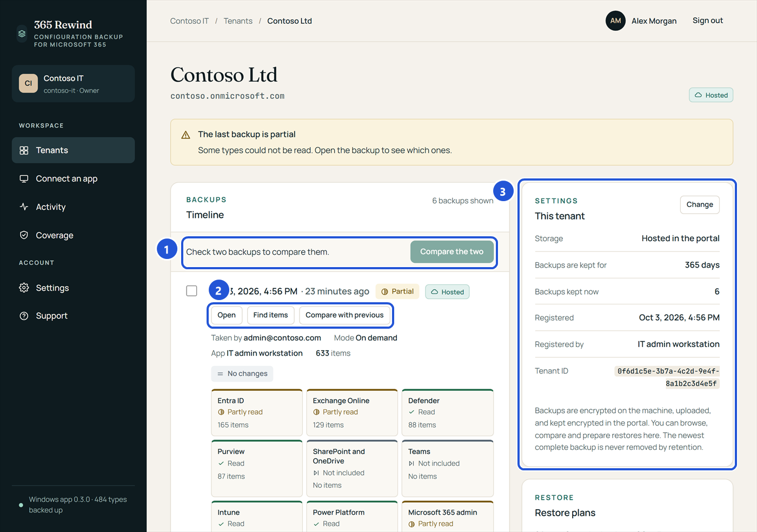The width and height of the screenshot is (757, 532).
Task: Click the equals icon in No changes chip
Action: [220, 374]
